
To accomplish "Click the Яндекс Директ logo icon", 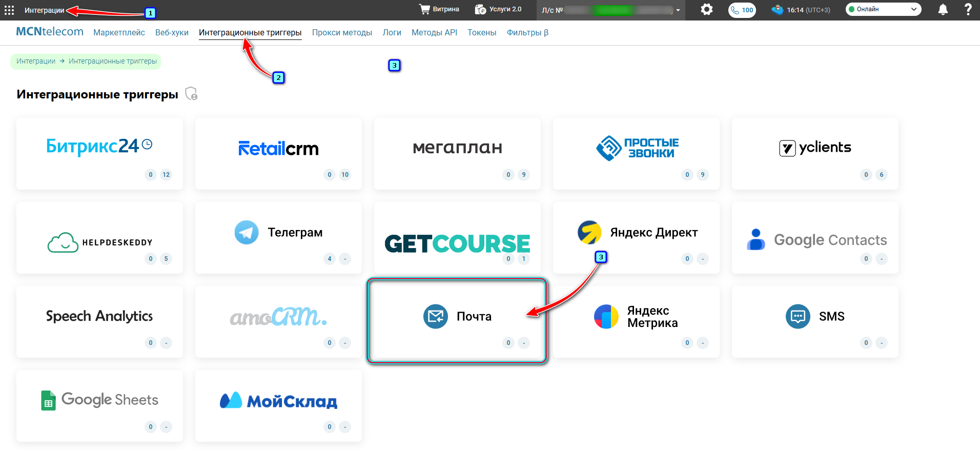I will coord(589,232).
